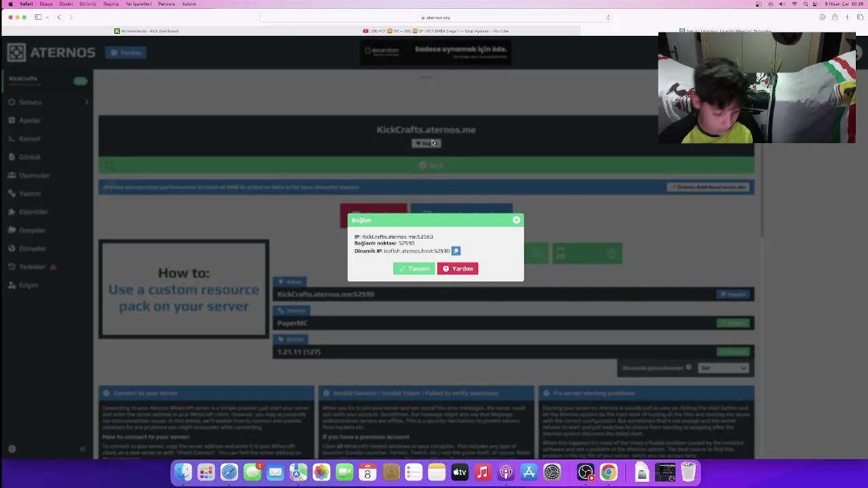This screenshot has width=868, height=488.
Task: Open Yazılım in the Aternos sidebar
Action: [x=29, y=193]
